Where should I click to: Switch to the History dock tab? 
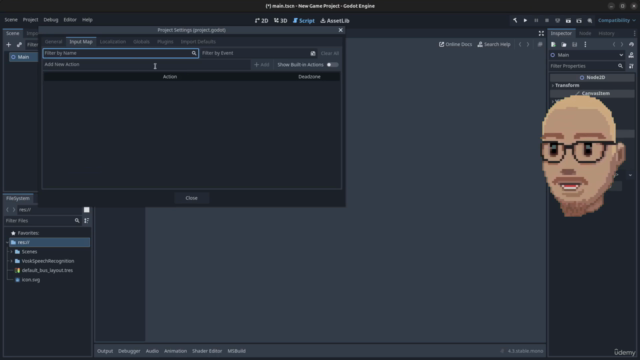point(606,33)
